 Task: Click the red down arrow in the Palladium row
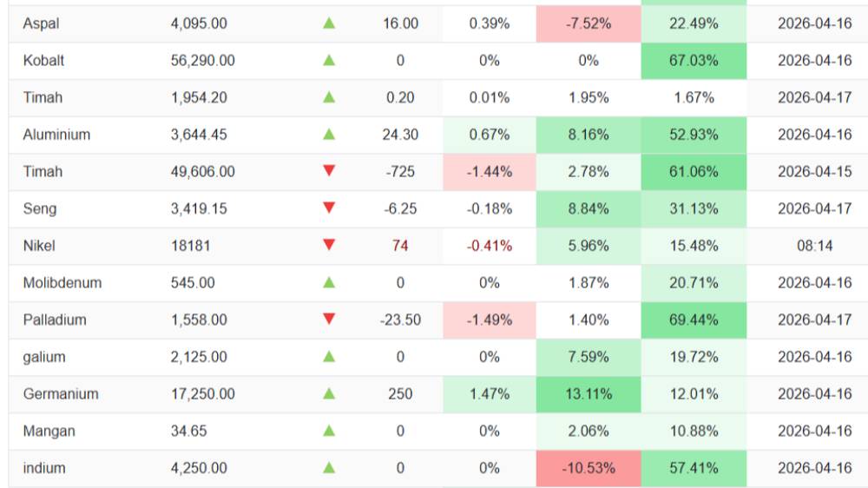pyautogui.click(x=329, y=319)
